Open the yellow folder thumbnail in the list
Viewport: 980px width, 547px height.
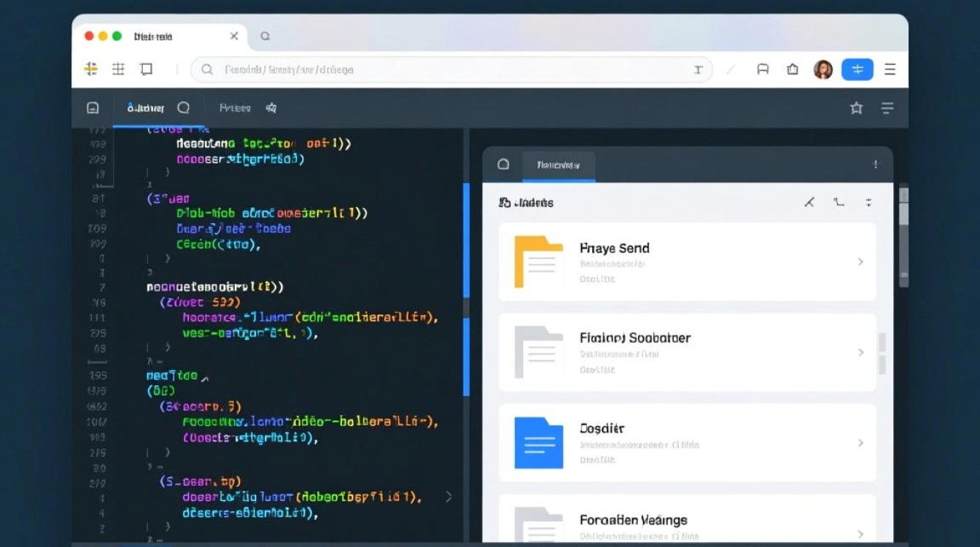coord(538,262)
